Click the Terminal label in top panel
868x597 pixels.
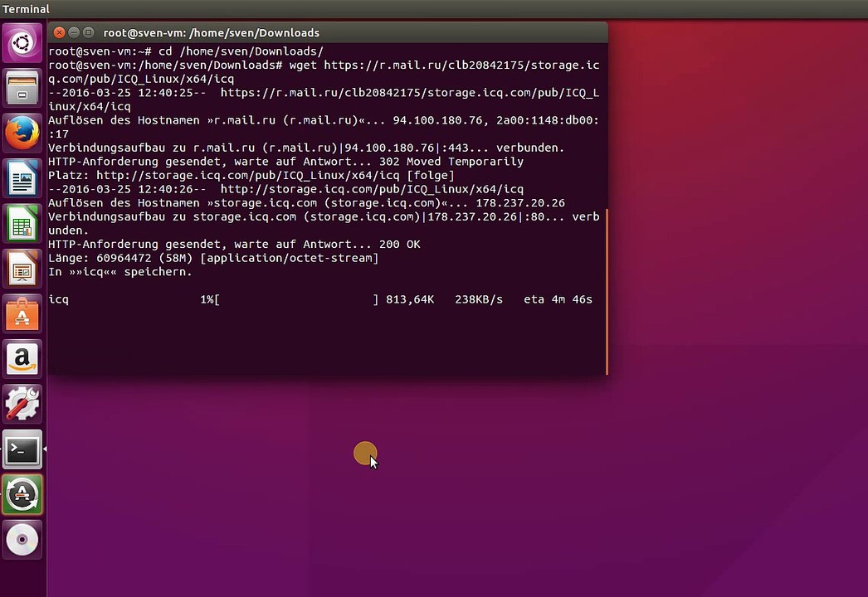[x=26, y=9]
